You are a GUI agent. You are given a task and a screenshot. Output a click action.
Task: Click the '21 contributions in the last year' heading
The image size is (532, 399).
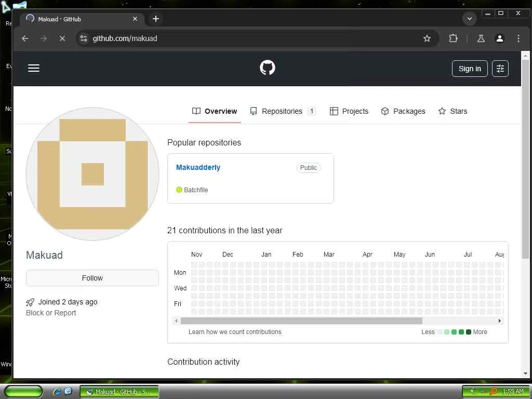coord(224,230)
